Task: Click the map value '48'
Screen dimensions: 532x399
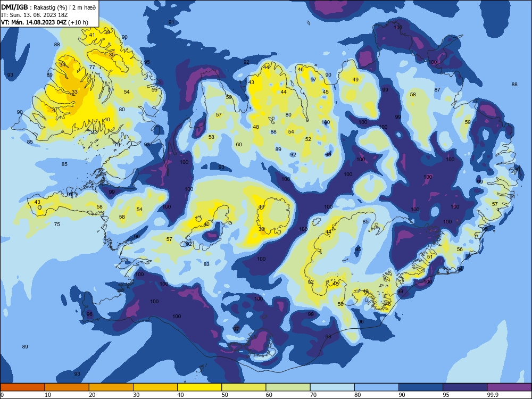Action: point(256,127)
